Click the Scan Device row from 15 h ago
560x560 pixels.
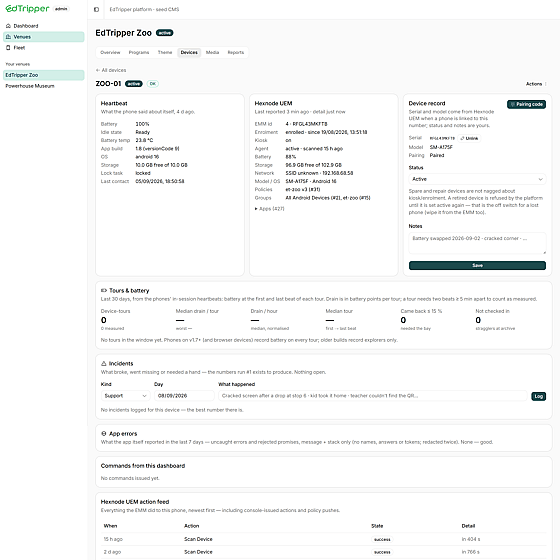tap(324, 539)
